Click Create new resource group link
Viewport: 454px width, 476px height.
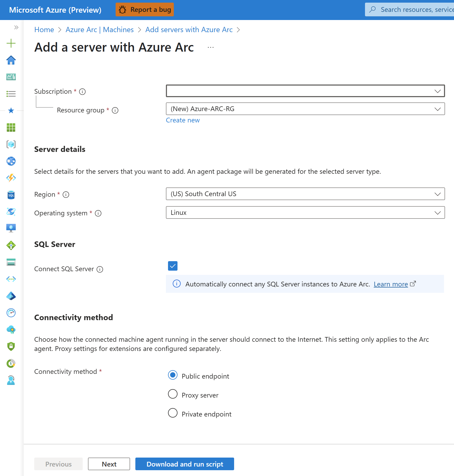coord(183,120)
